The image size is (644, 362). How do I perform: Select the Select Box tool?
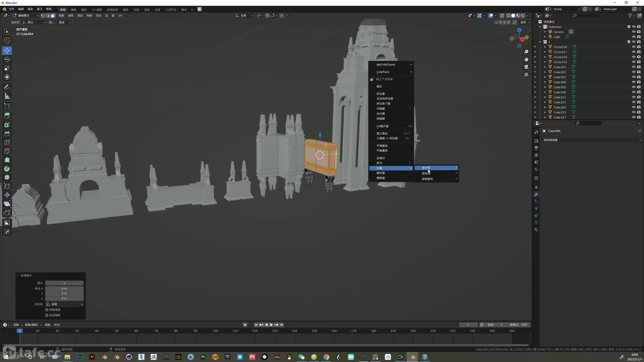(7, 32)
